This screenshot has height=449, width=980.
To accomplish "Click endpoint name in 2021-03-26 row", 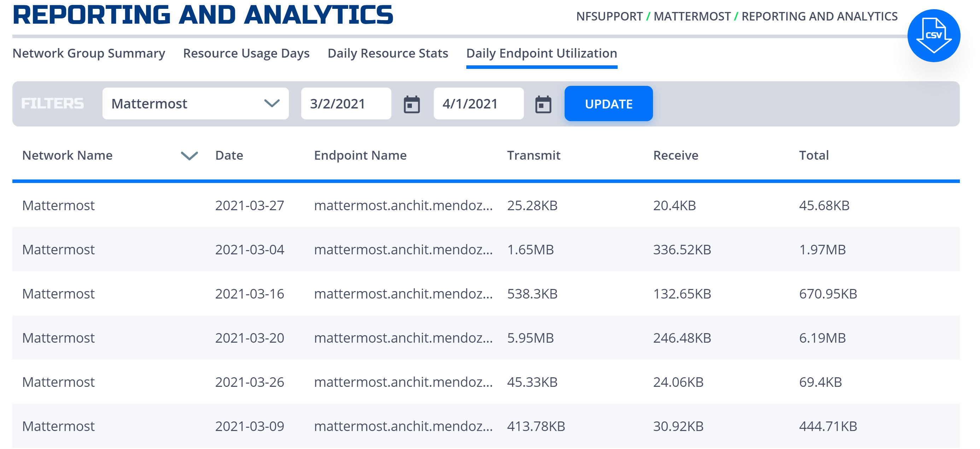I will (x=403, y=382).
